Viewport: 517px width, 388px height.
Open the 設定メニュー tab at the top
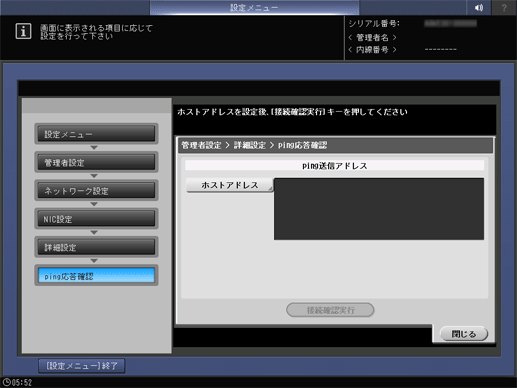coord(254,7)
